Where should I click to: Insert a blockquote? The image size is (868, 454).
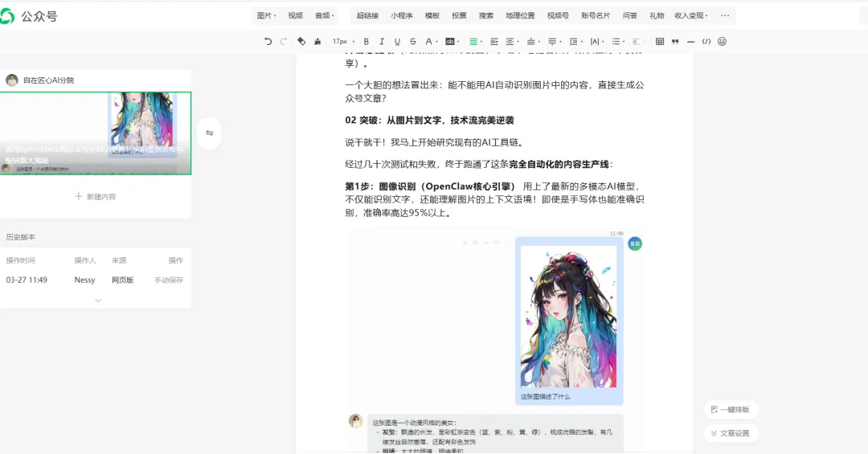[x=675, y=42]
